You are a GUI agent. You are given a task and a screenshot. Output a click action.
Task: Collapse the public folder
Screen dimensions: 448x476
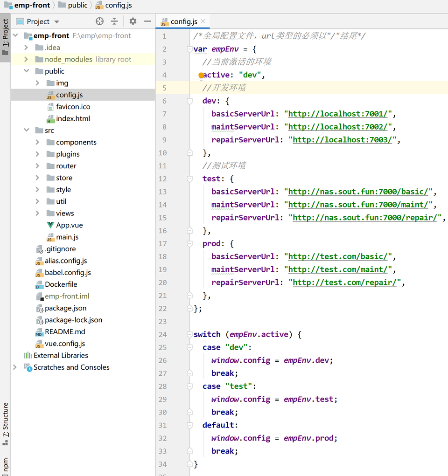27,71
